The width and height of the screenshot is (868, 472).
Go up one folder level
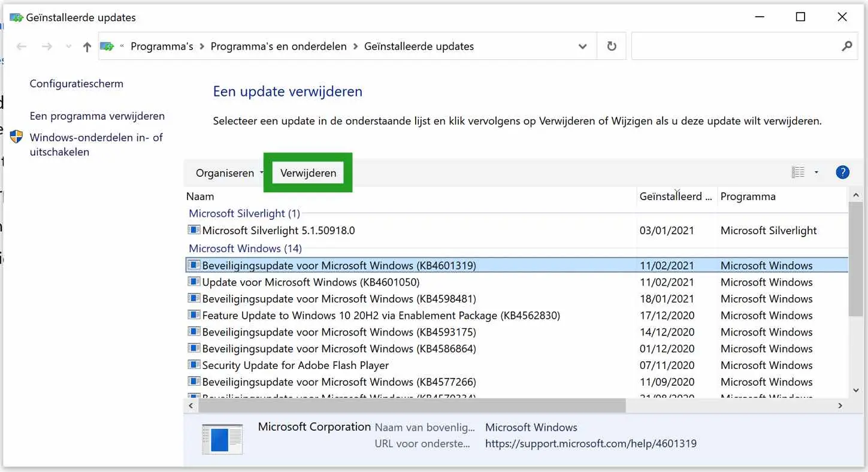[x=87, y=47]
